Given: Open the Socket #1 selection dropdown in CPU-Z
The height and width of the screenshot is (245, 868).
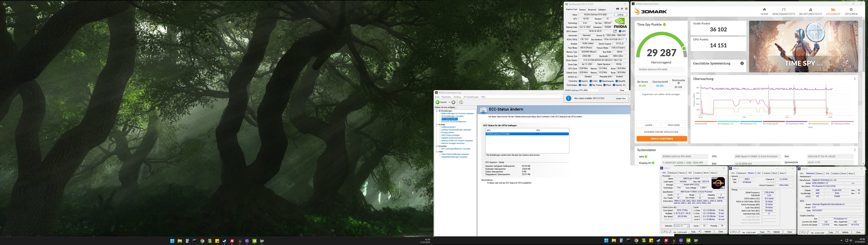Looking at the screenshot, I should tap(682, 226).
